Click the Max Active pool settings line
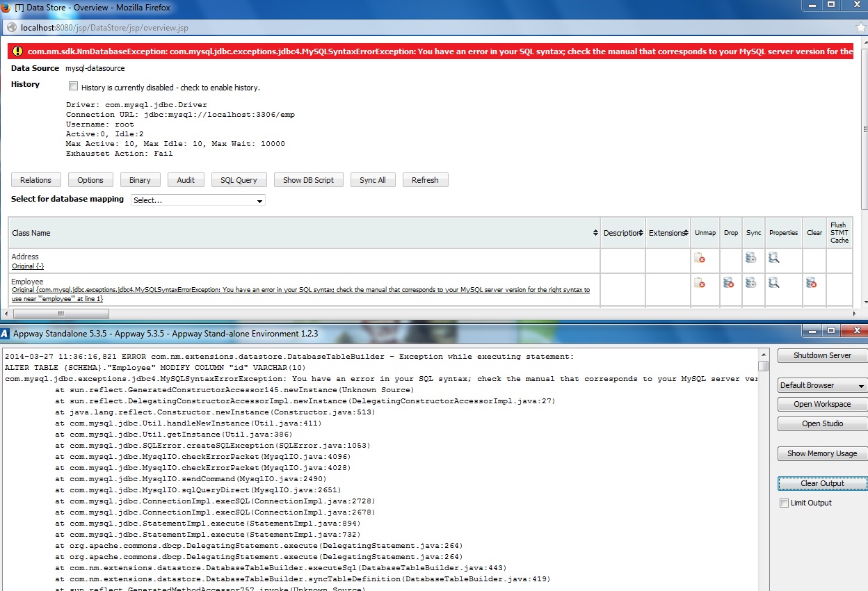 [x=175, y=144]
